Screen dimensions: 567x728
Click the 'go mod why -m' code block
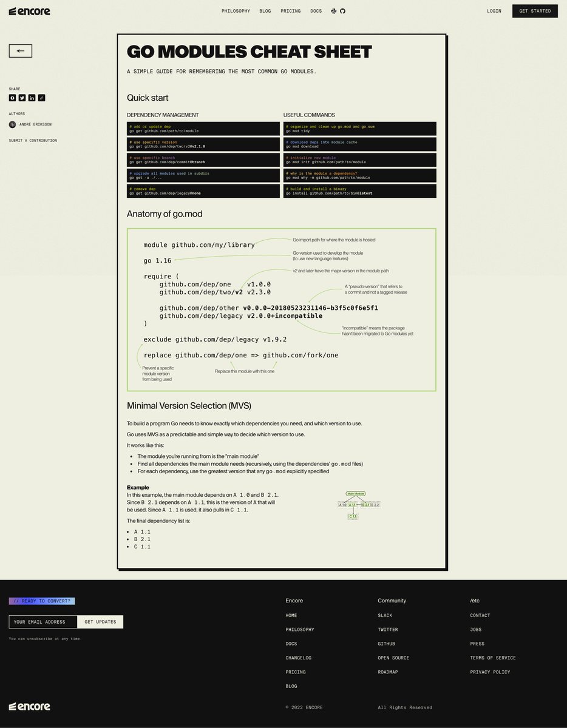(x=360, y=175)
